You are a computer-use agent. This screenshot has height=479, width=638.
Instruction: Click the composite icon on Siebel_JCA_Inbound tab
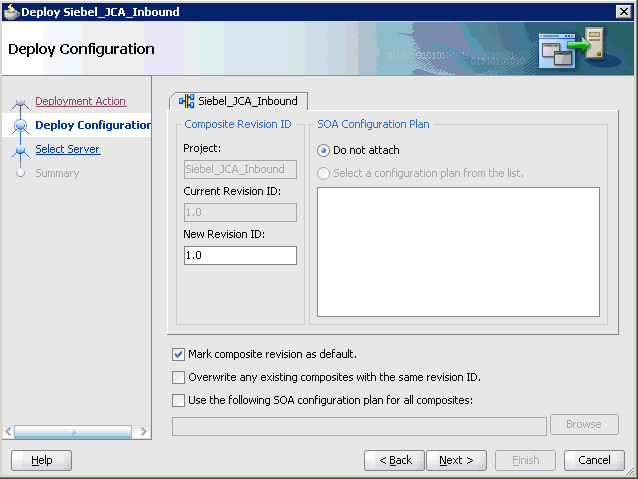(x=187, y=101)
